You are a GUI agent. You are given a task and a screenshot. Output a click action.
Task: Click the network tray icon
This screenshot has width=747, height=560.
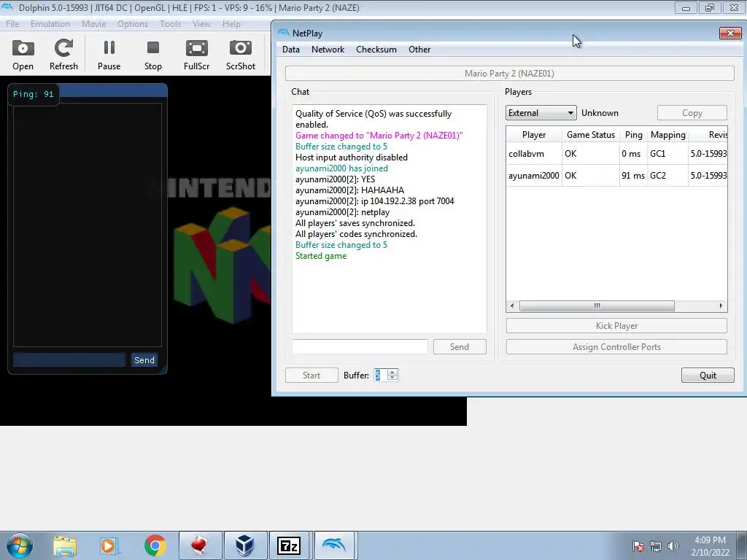coord(656,546)
